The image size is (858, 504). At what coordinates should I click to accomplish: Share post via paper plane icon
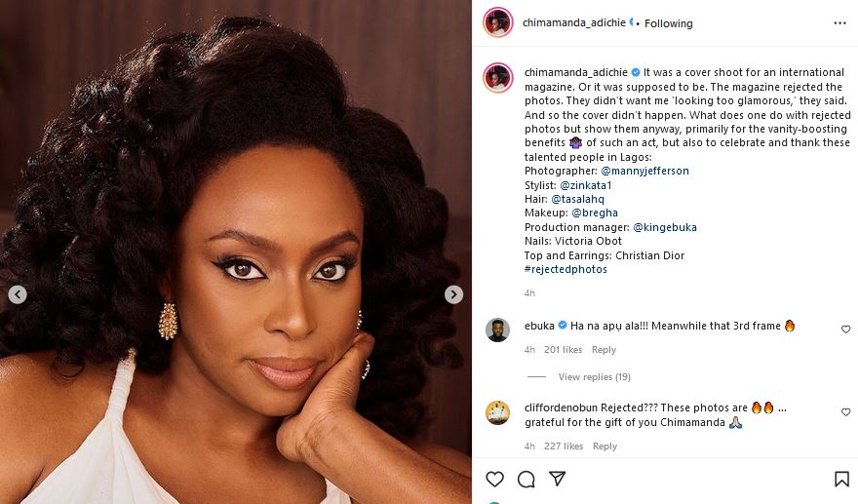(x=557, y=479)
